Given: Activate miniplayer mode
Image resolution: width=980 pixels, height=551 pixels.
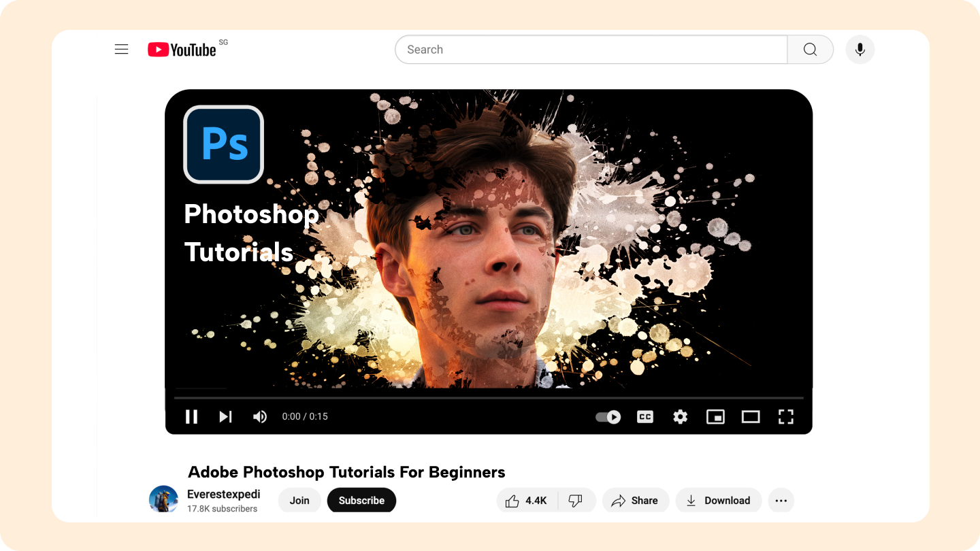Looking at the screenshot, I should tap(715, 416).
